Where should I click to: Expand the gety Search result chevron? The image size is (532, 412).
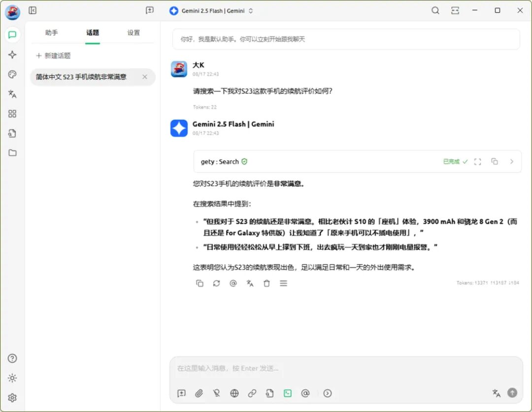coord(512,161)
